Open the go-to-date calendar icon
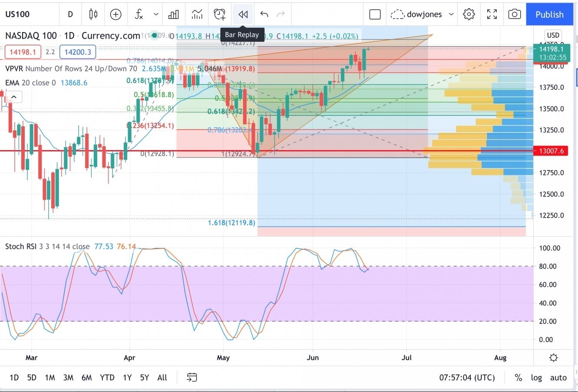578x392 pixels. [x=192, y=377]
